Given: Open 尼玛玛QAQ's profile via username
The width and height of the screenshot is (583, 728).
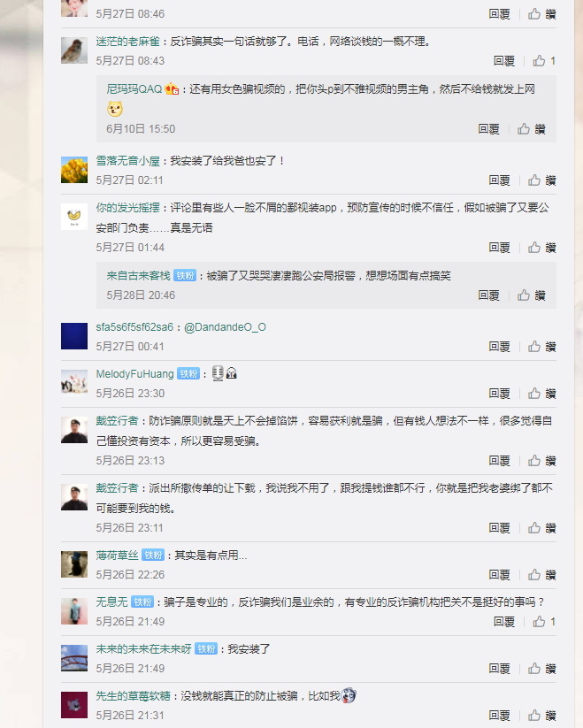Looking at the screenshot, I should click(134, 89).
